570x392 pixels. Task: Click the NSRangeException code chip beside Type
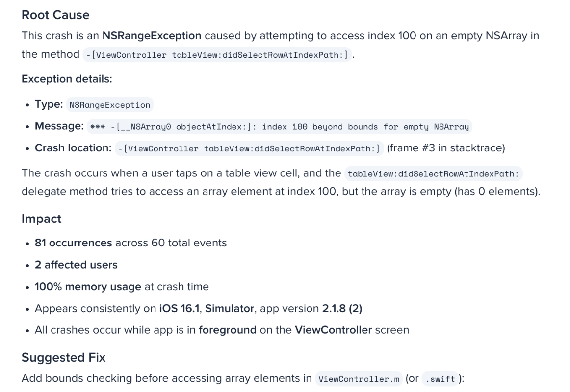pyautogui.click(x=110, y=105)
